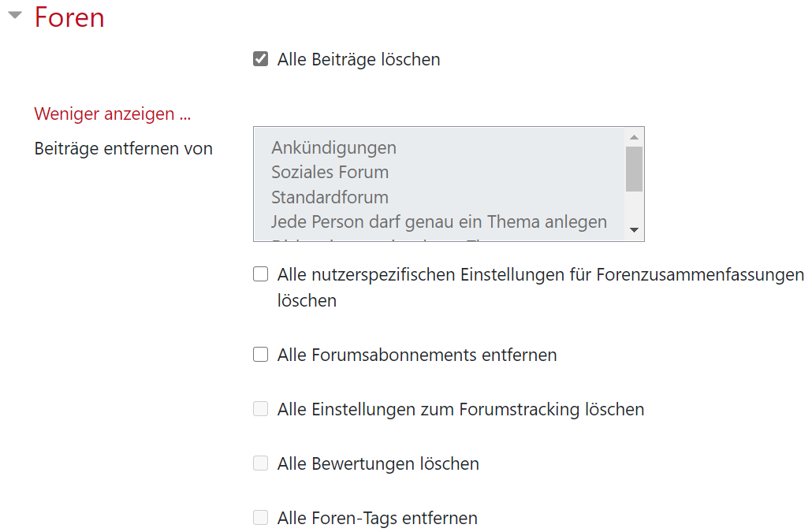Select 'Soziales Forum' in the list
812x532 pixels.
(x=330, y=172)
